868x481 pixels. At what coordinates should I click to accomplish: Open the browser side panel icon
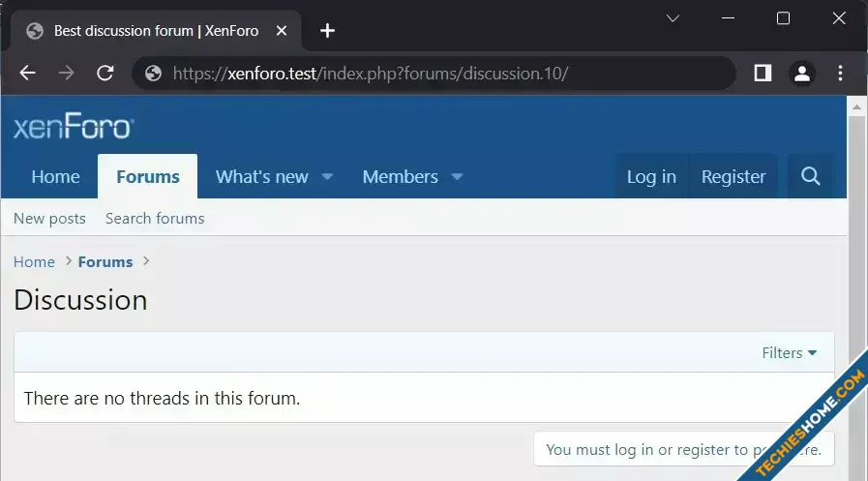[x=763, y=73]
